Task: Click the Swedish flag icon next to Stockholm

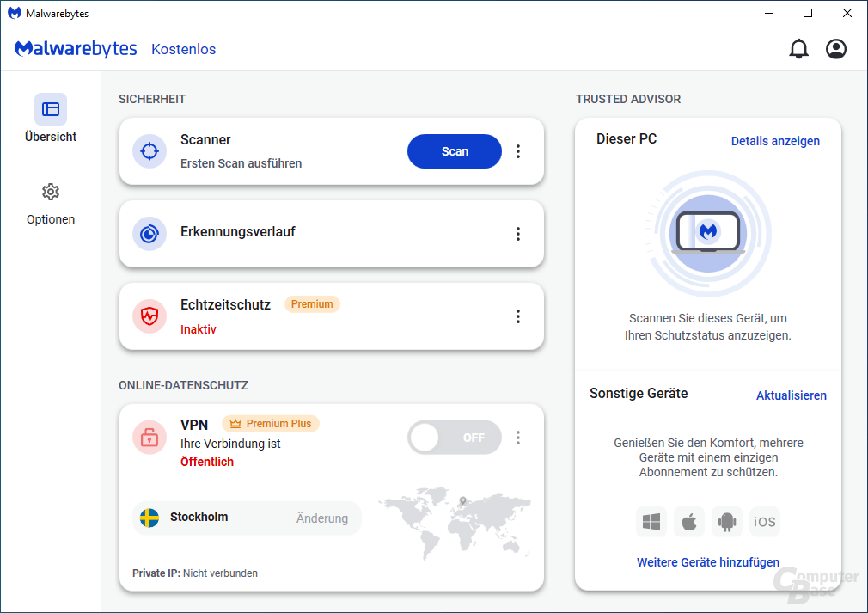Action: (x=150, y=518)
